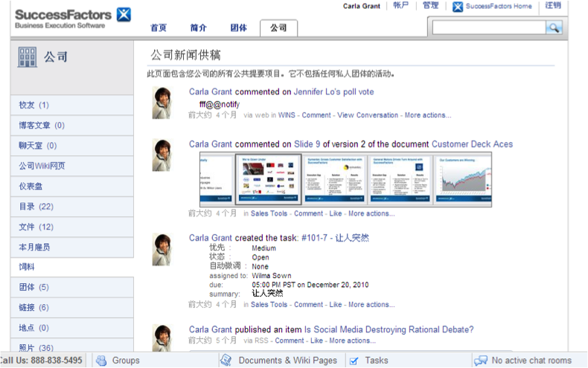Select 文件 (12) in sidebar
This screenshot has height=368, width=588.
[36, 227]
